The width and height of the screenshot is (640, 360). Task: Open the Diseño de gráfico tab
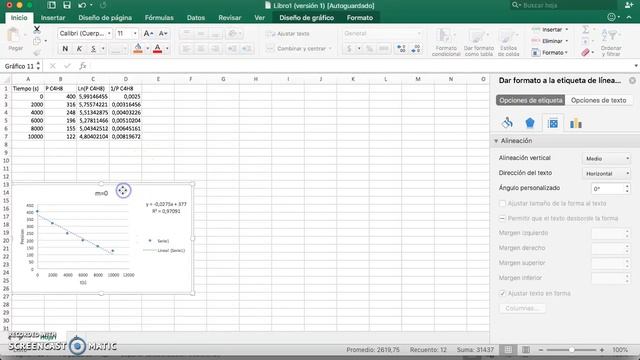pos(307,18)
